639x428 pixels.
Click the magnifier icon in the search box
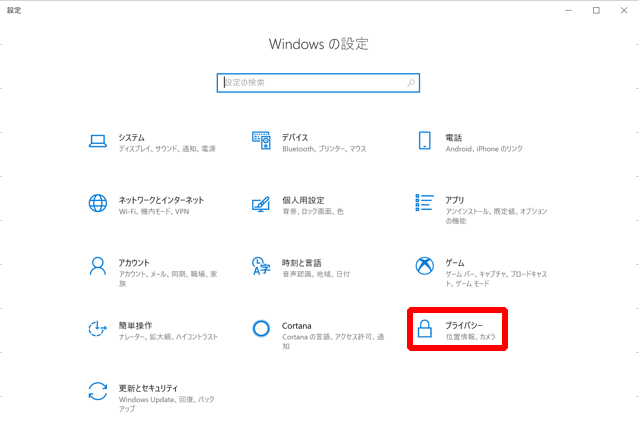pyautogui.click(x=411, y=83)
